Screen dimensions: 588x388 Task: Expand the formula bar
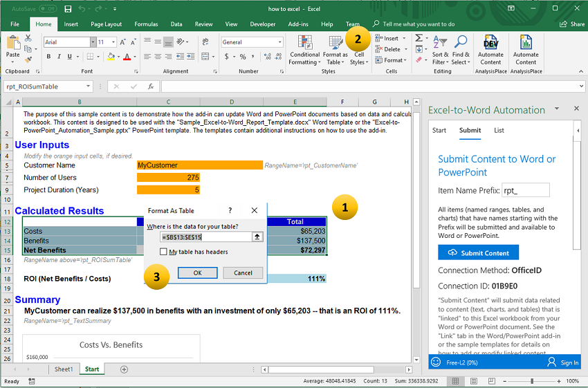point(581,86)
